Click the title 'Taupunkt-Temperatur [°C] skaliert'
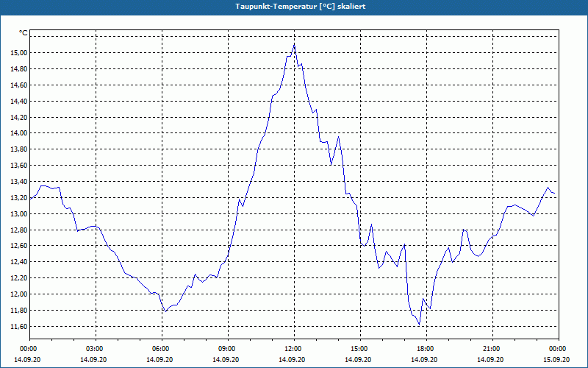Image resolution: width=588 pixels, height=368 pixels. (301, 7)
